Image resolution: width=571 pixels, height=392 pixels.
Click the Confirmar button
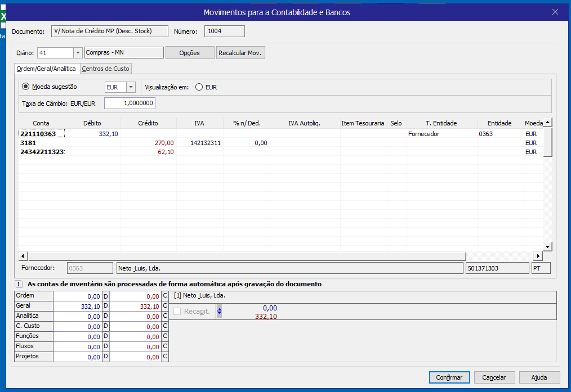[449, 377]
